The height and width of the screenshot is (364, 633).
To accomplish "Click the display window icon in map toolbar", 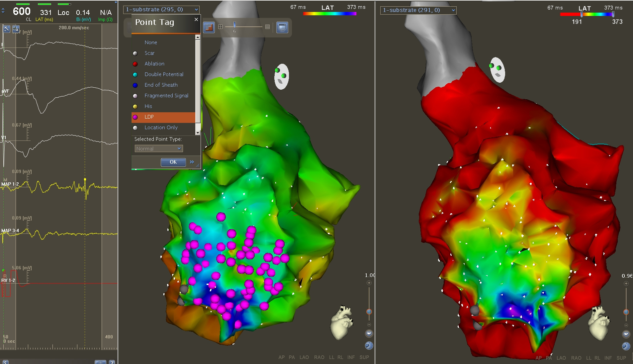I will (x=282, y=27).
